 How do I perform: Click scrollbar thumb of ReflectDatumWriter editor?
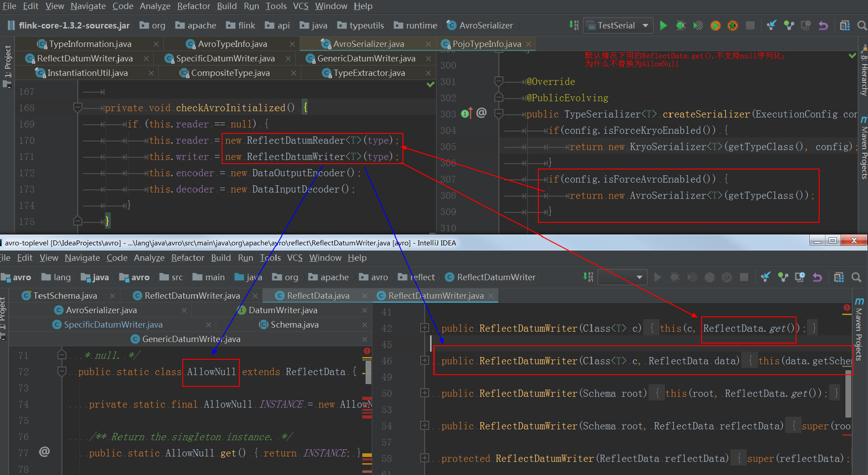[x=848, y=393]
